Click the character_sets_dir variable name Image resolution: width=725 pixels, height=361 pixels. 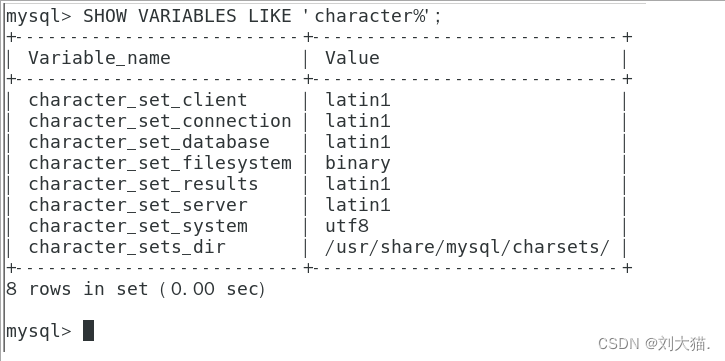click(x=127, y=247)
